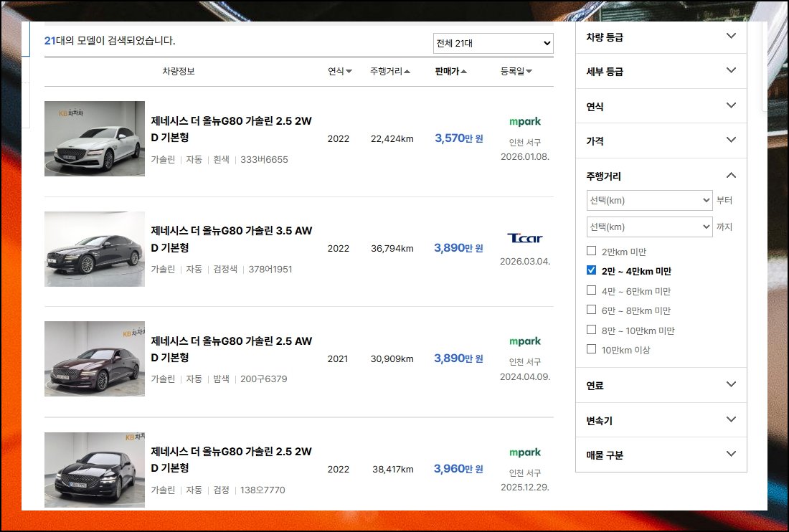Open the 전체 21대 dropdown
Image resolution: width=789 pixels, height=532 pixels.
(x=493, y=43)
